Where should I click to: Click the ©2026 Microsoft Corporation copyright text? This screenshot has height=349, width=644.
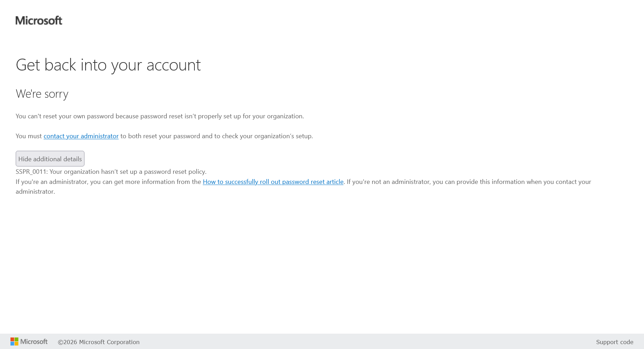99,342
